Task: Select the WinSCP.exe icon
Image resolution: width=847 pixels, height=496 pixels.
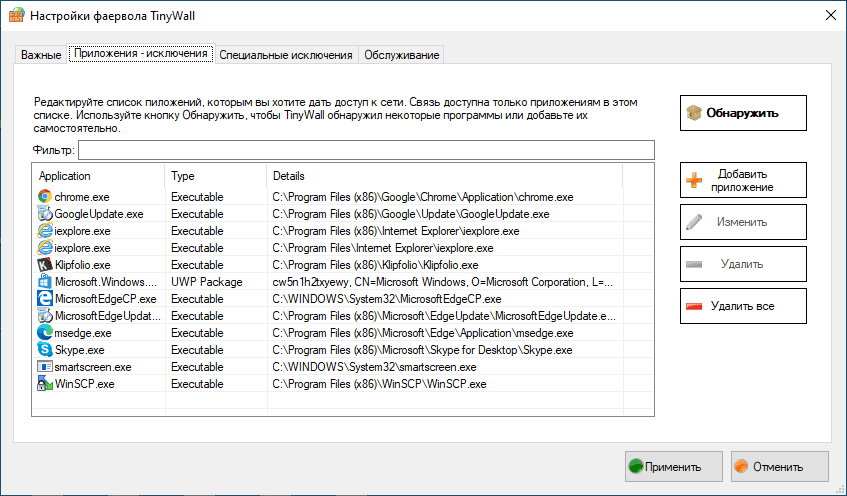Action: pyautogui.click(x=44, y=384)
